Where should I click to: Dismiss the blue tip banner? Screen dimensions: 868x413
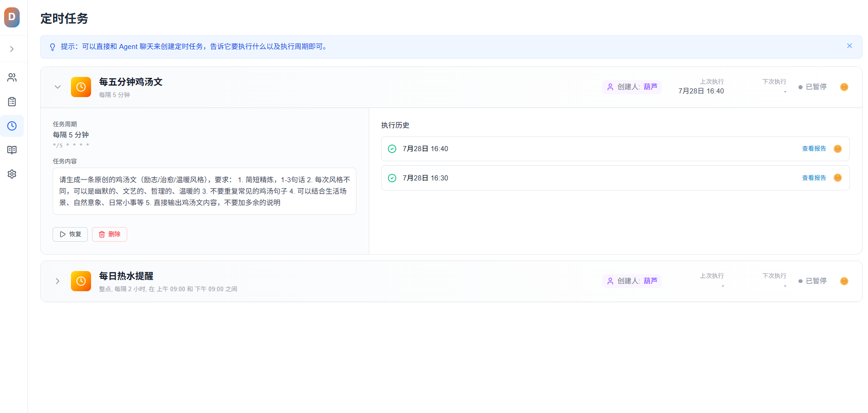849,46
